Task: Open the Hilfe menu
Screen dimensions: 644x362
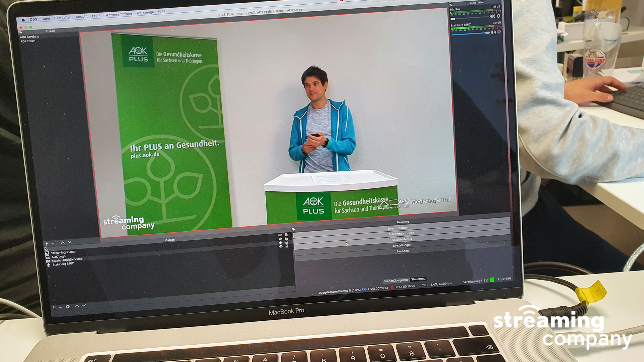Action: (162, 11)
